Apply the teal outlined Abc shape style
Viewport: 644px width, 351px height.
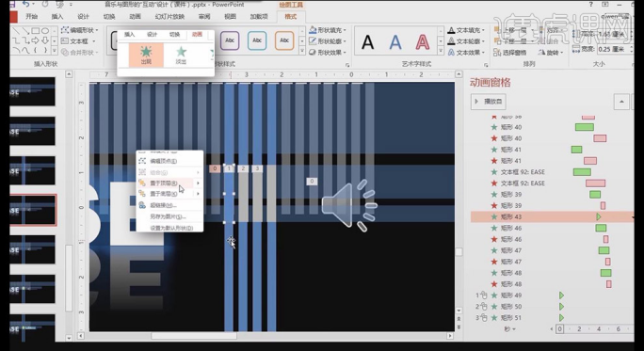coord(257,40)
